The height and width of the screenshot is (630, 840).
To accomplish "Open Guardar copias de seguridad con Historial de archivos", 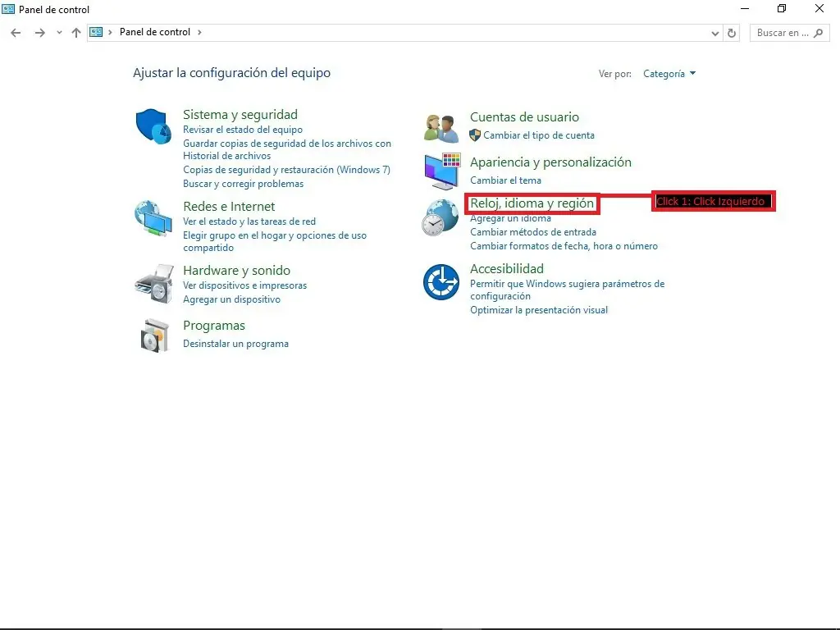I will tap(287, 149).
